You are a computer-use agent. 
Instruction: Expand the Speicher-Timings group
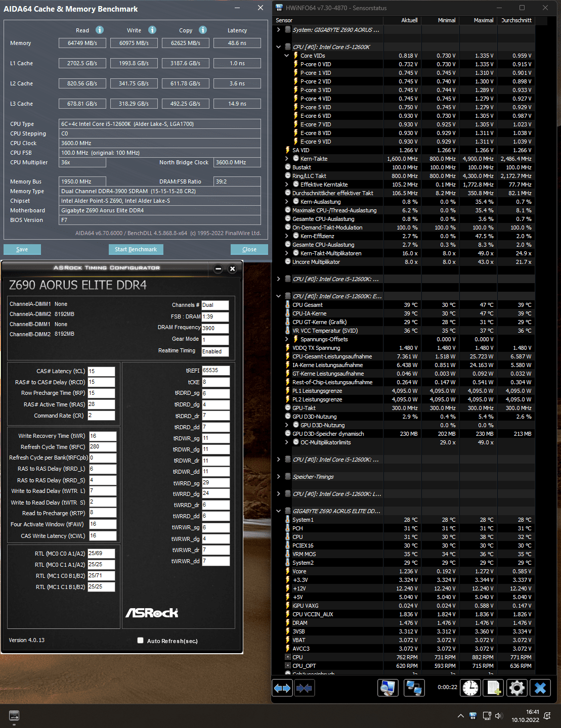pos(278,477)
